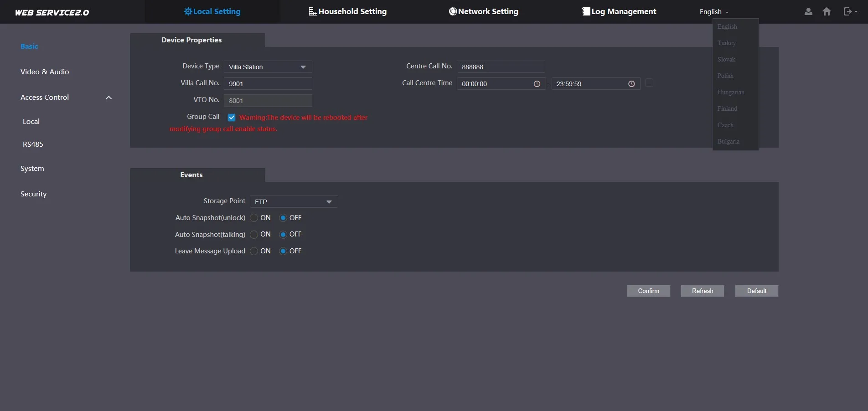
Task: Click the Confirm button
Action: [x=649, y=291]
